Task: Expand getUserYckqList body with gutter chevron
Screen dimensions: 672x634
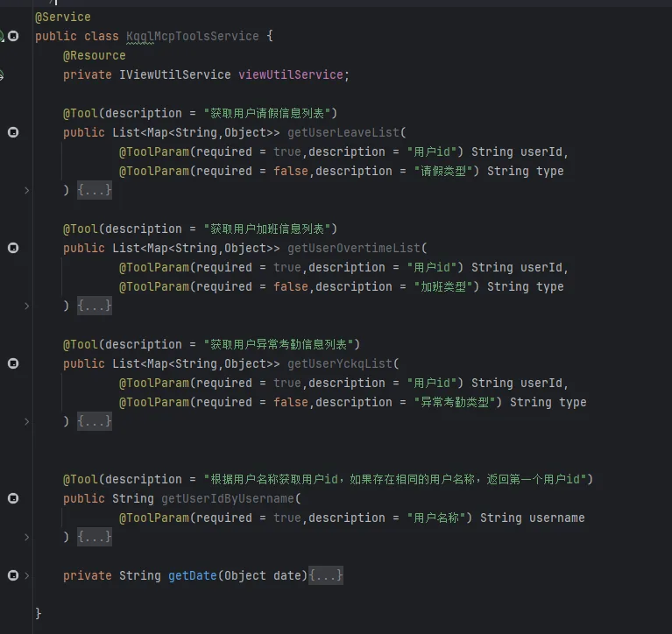Action: (x=27, y=421)
